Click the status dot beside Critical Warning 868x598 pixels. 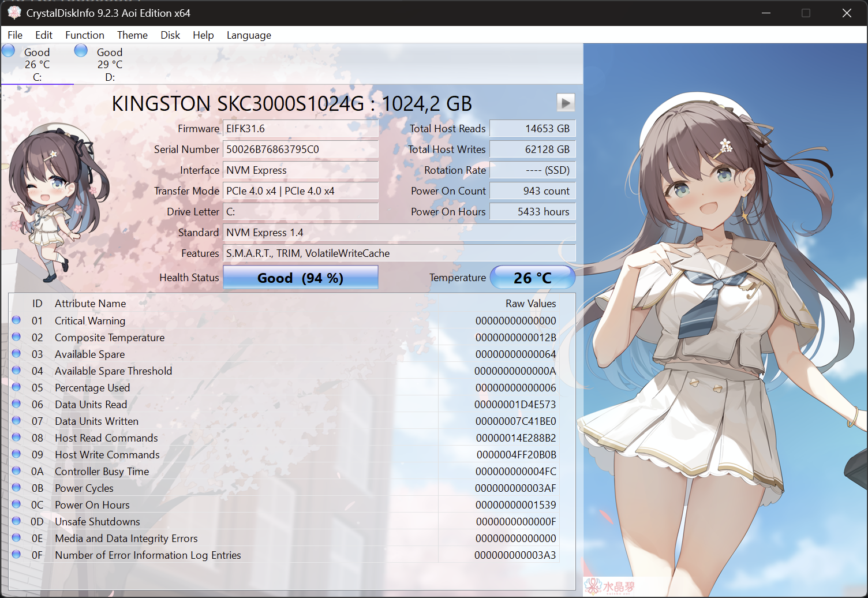pos(17,320)
